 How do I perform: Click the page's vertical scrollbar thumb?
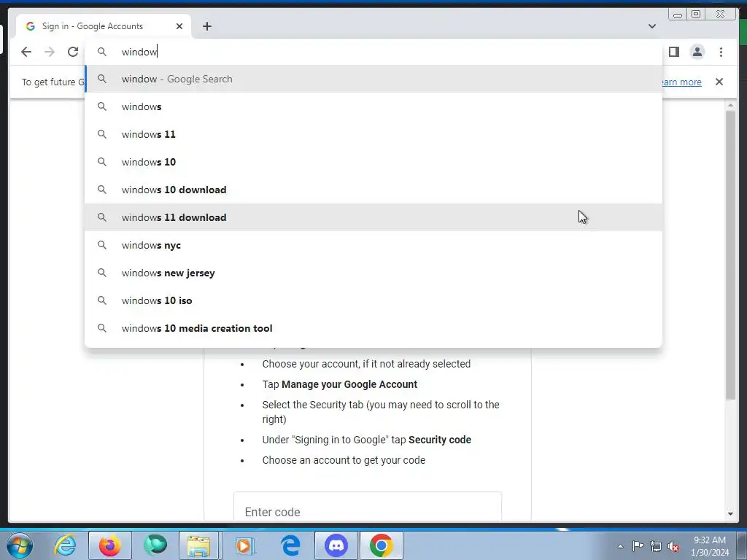coord(730,254)
